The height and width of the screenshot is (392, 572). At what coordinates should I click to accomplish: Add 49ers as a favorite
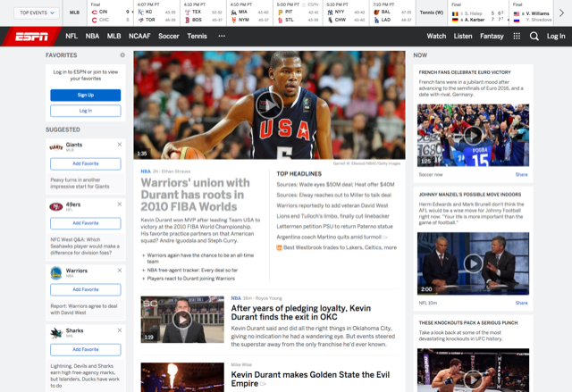[86, 223]
